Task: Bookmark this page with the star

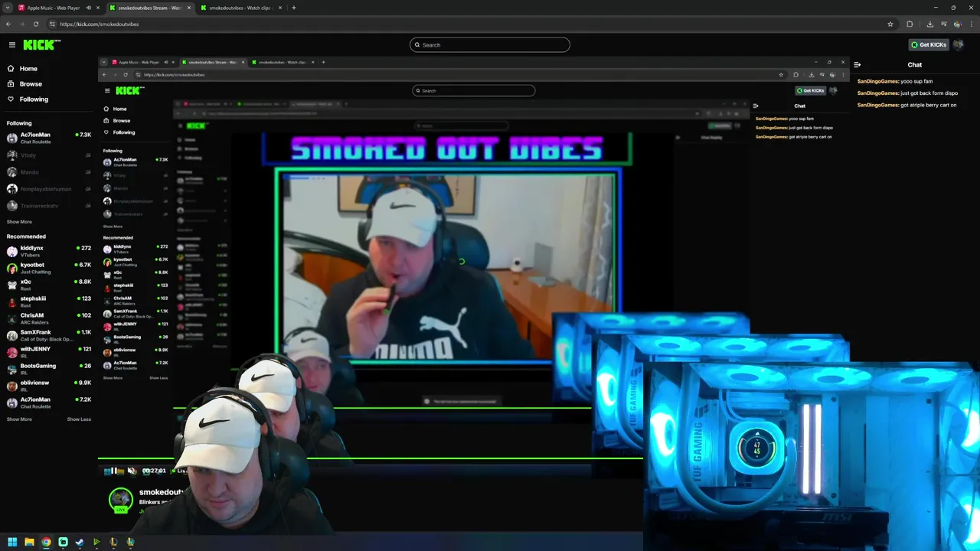Action: click(890, 24)
